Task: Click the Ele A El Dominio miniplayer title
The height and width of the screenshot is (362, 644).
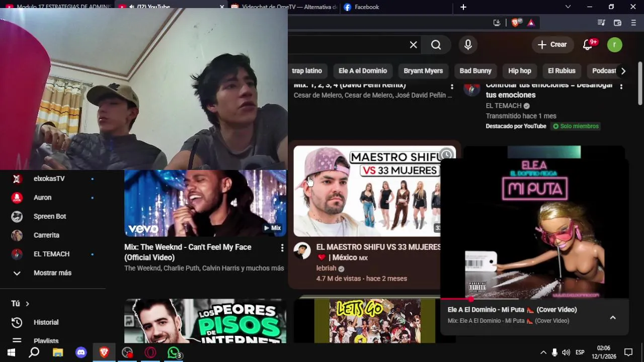Action: point(512,310)
